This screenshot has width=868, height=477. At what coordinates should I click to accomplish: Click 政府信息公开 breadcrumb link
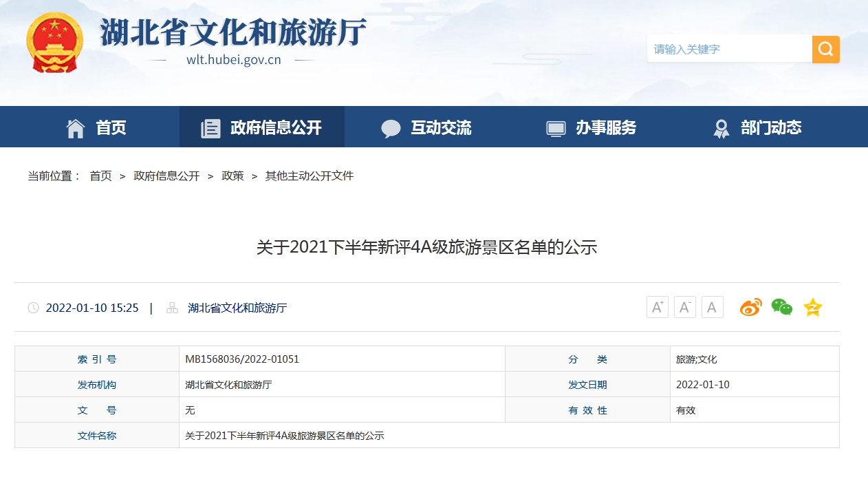click(x=166, y=176)
